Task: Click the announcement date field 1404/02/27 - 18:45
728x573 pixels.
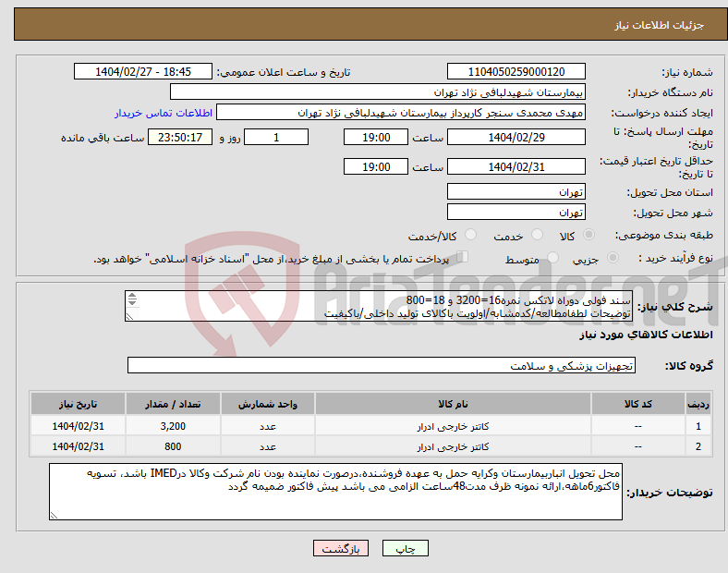Action: [x=143, y=71]
